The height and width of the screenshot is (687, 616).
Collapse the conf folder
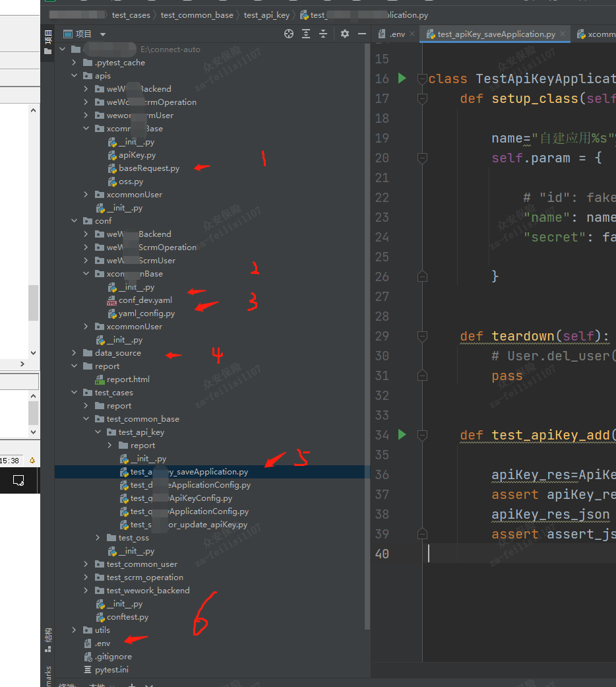(74, 221)
